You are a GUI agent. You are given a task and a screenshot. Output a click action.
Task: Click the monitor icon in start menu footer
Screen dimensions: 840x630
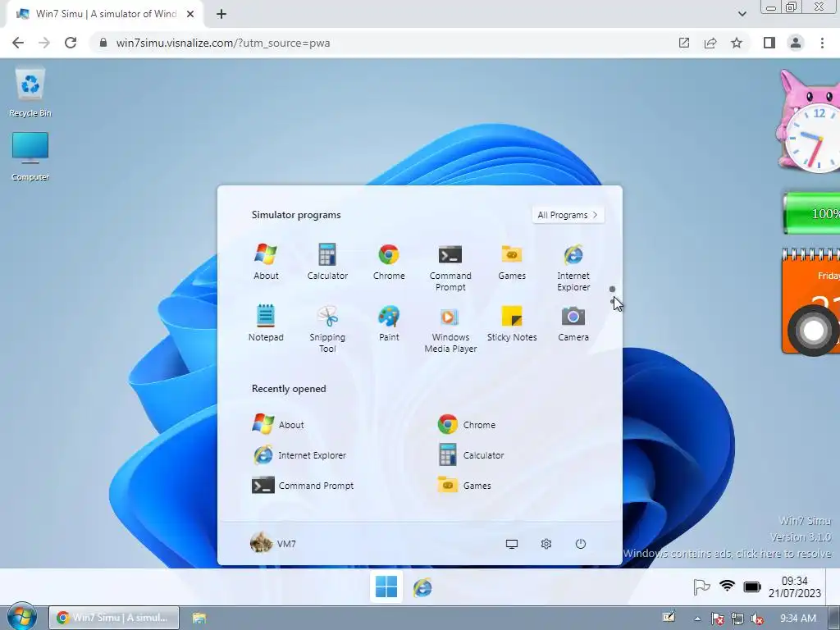[512, 544]
